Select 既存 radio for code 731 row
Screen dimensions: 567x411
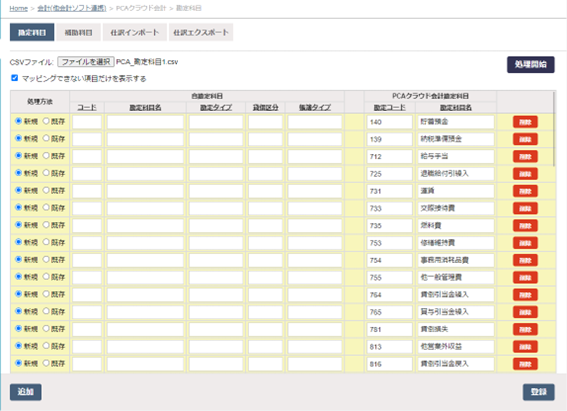(46, 190)
